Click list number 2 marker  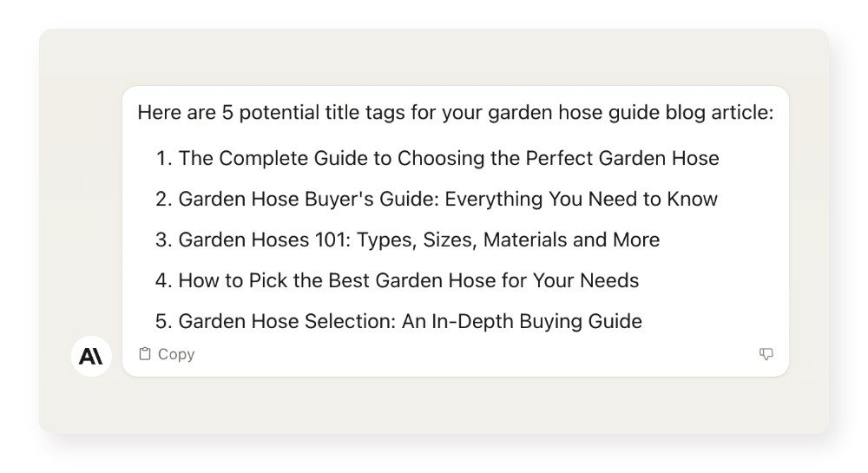(x=164, y=199)
